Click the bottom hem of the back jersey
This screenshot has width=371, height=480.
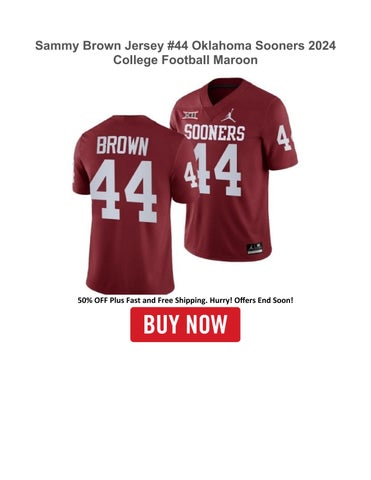(x=130, y=289)
